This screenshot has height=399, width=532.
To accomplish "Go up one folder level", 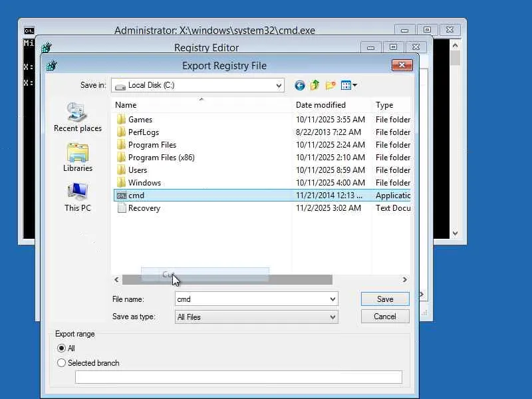I will point(315,85).
